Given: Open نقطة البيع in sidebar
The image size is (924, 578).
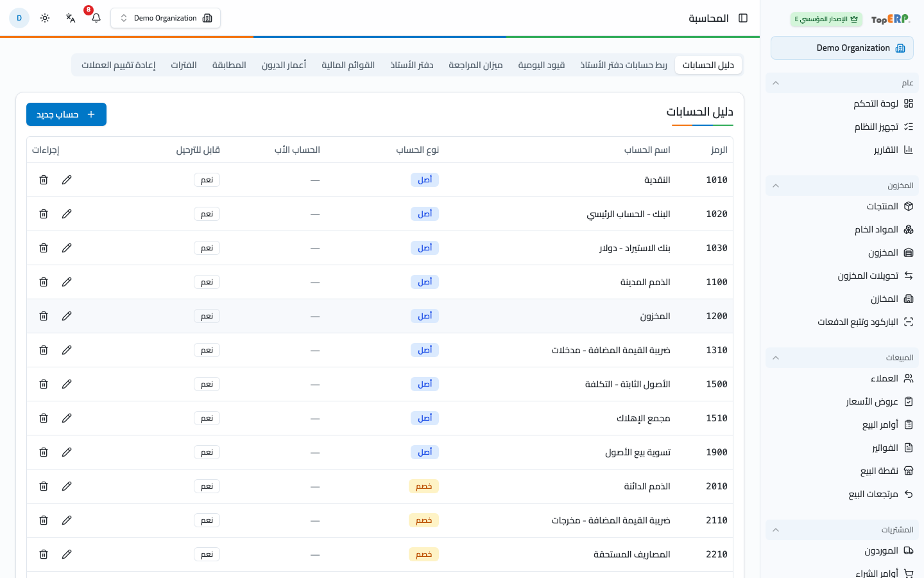Looking at the screenshot, I should (842, 471).
